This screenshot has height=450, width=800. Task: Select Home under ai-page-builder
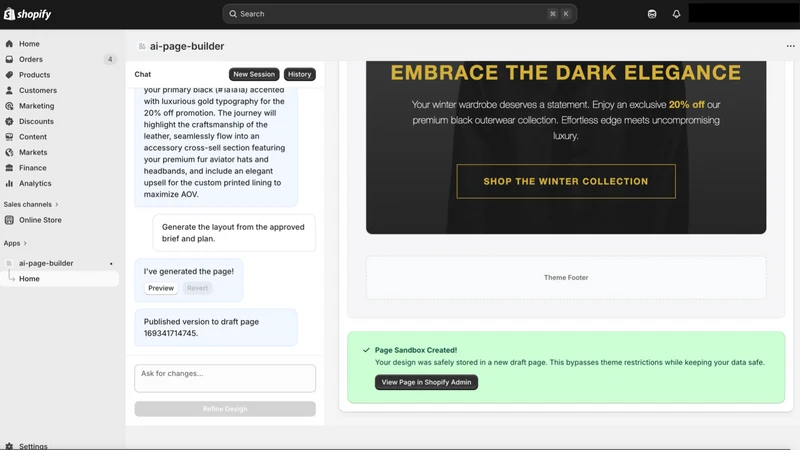pos(60,279)
